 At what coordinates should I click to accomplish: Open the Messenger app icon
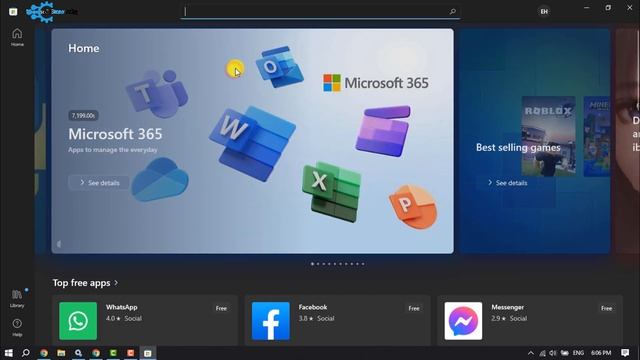[463, 321]
